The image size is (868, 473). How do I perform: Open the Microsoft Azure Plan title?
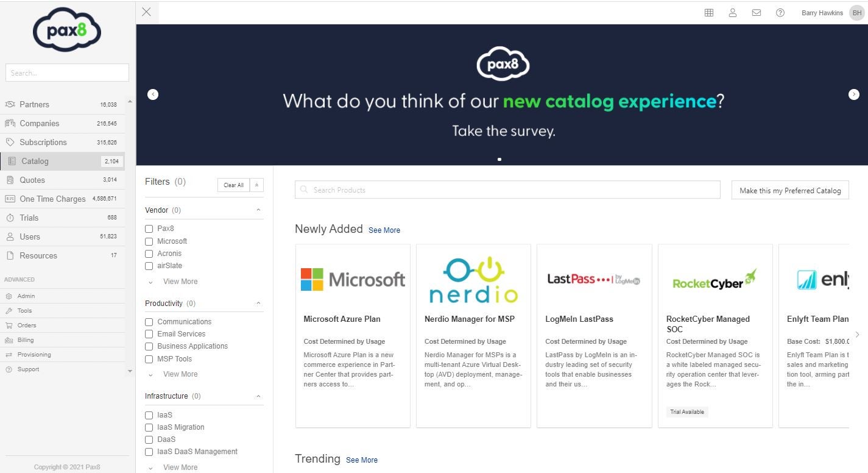342,319
